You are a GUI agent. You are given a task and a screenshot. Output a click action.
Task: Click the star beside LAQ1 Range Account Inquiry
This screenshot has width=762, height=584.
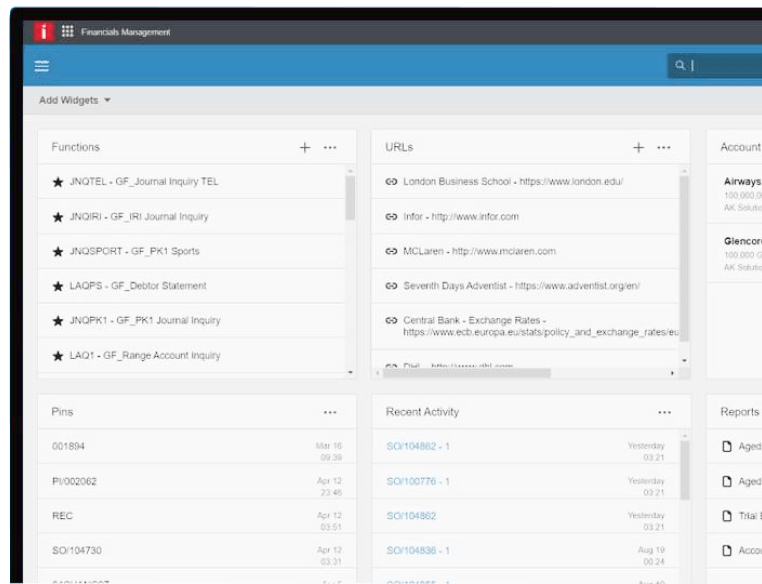pyautogui.click(x=58, y=356)
